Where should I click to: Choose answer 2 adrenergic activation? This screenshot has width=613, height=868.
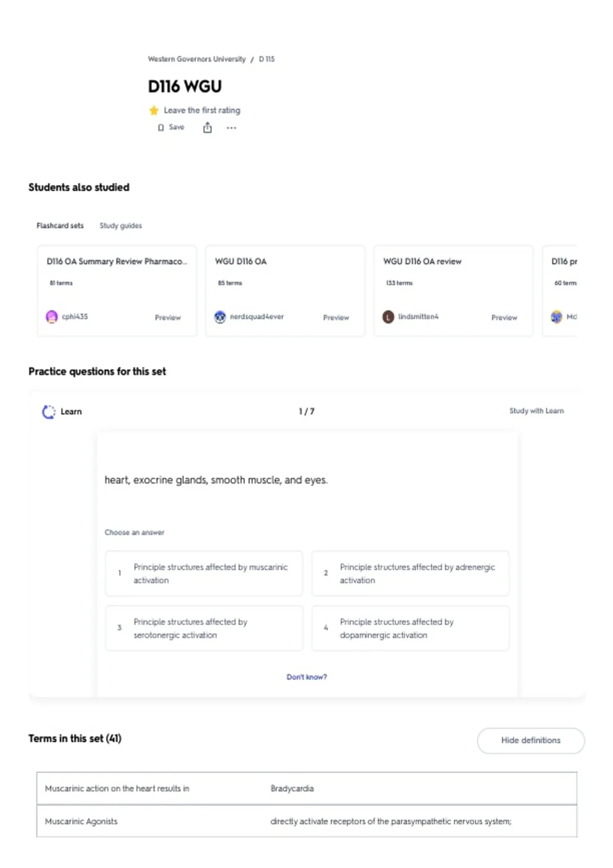click(x=410, y=573)
